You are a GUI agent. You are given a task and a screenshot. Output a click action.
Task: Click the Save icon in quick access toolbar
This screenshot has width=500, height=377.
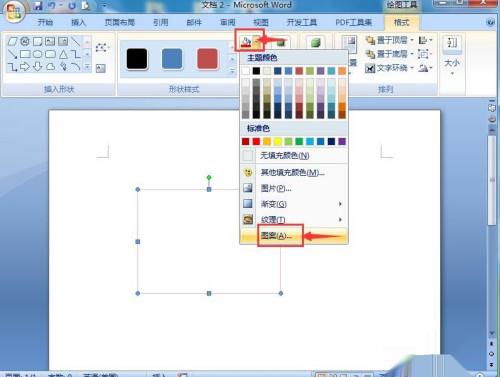tap(38, 6)
